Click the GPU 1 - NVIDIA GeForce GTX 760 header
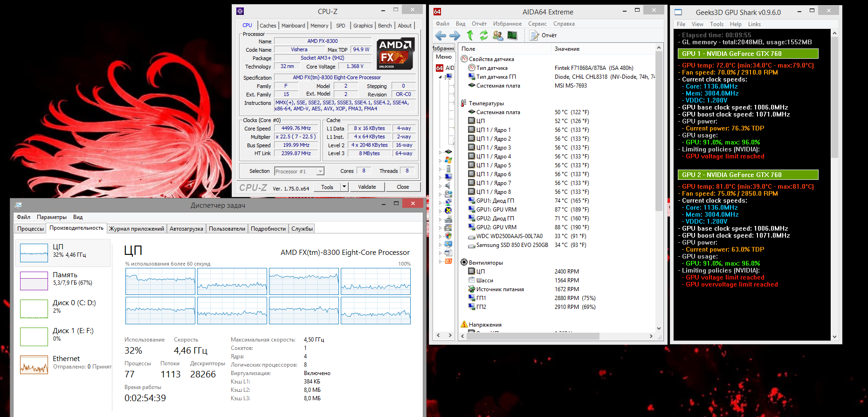This screenshot has width=868, height=417. coord(748,54)
